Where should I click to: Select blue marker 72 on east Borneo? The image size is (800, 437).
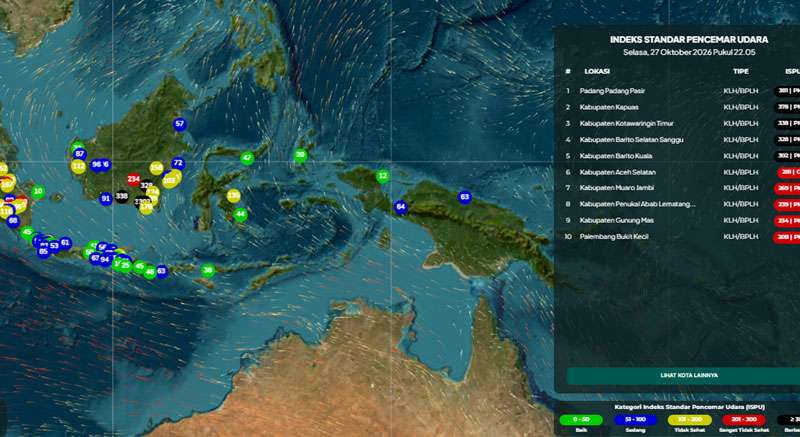pos(178,163)
